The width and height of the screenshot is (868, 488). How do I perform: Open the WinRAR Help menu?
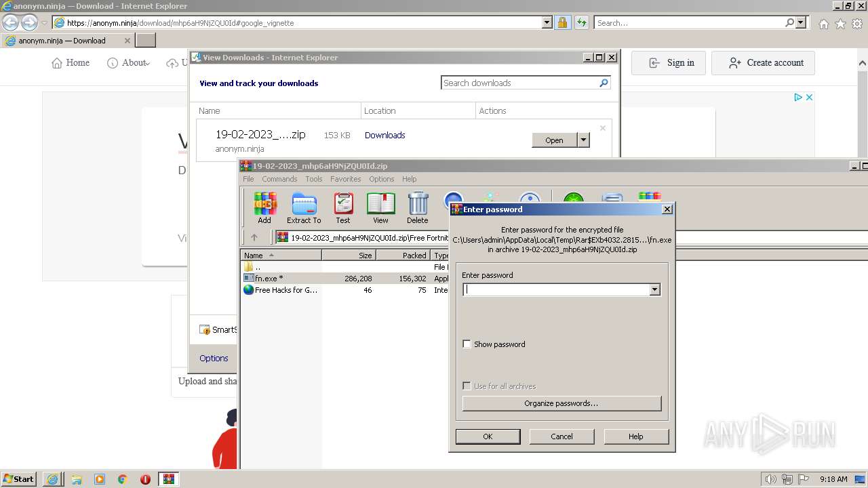(x=409, y=179)
